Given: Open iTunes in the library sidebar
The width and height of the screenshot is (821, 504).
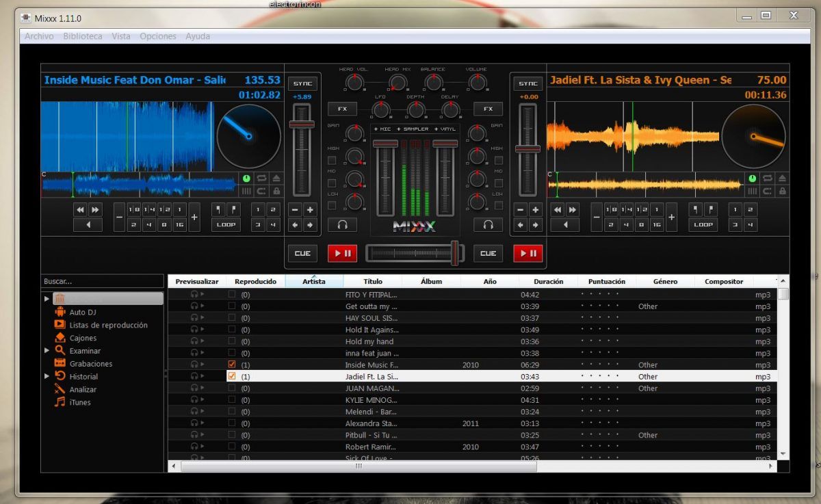Looking at the screenshot, I should (x=80, y=402).
